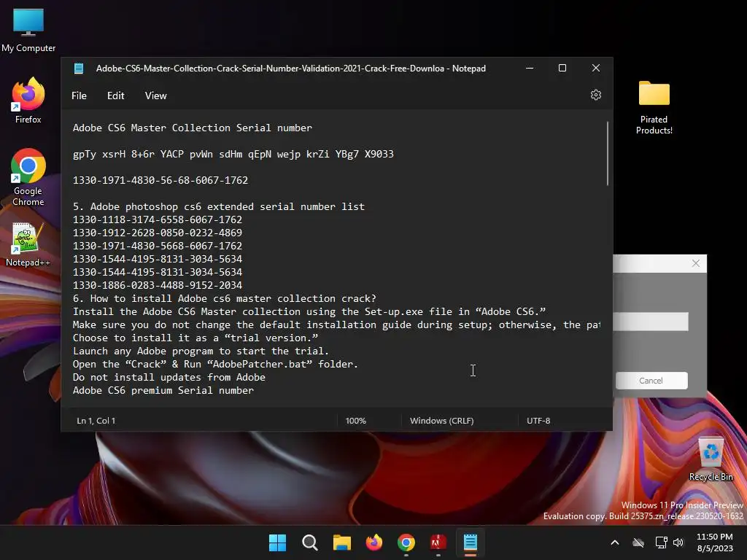This screenshot has width=747, height=560.
Task: Minimize the Notepad window
Action: click(x=530, y=68)
